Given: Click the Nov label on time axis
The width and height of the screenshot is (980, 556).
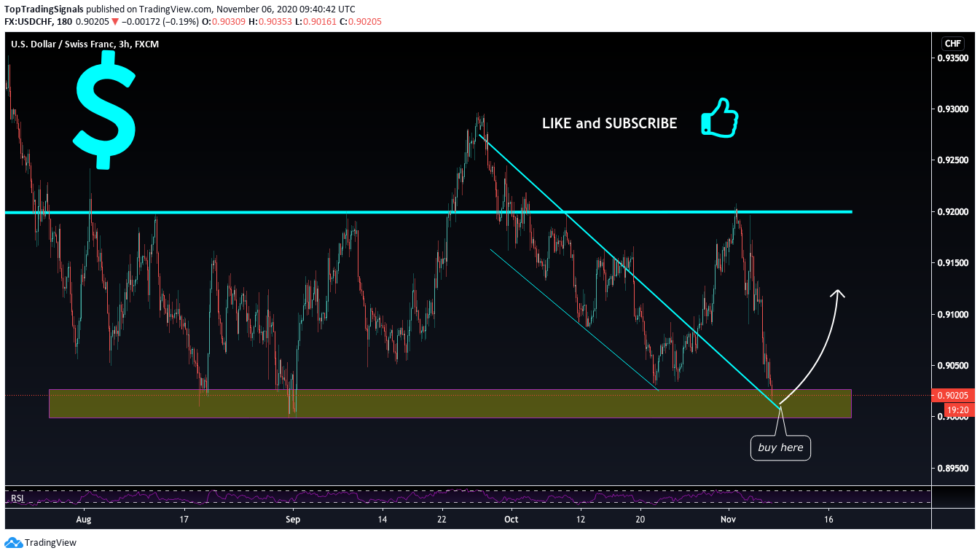Looking at the screenshot, I should tap(729, 520).
